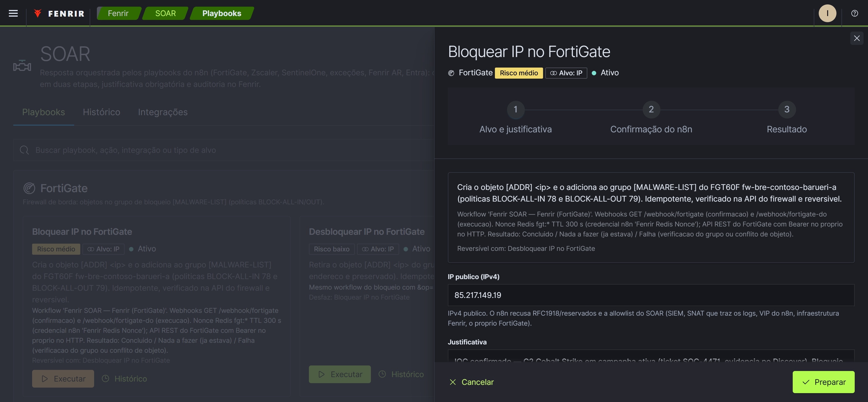Click the Justificativa label

pyautogui.click(x=467, y=342)
